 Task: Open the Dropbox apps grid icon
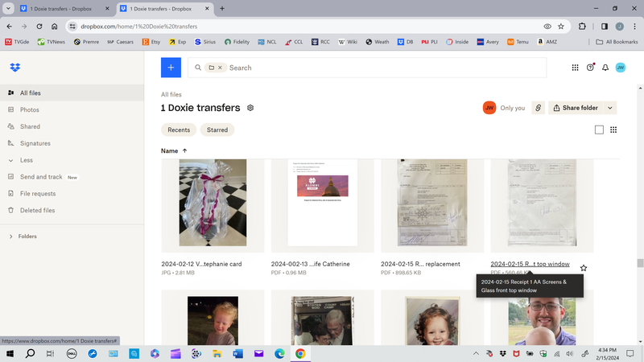click(575, 68)
